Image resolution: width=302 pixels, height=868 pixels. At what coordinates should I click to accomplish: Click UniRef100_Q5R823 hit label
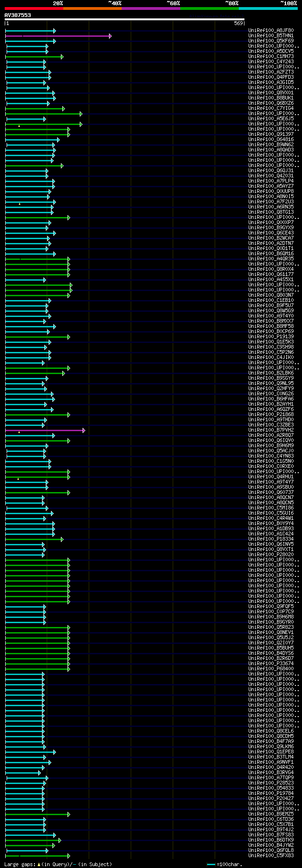[x=271, y=627]
